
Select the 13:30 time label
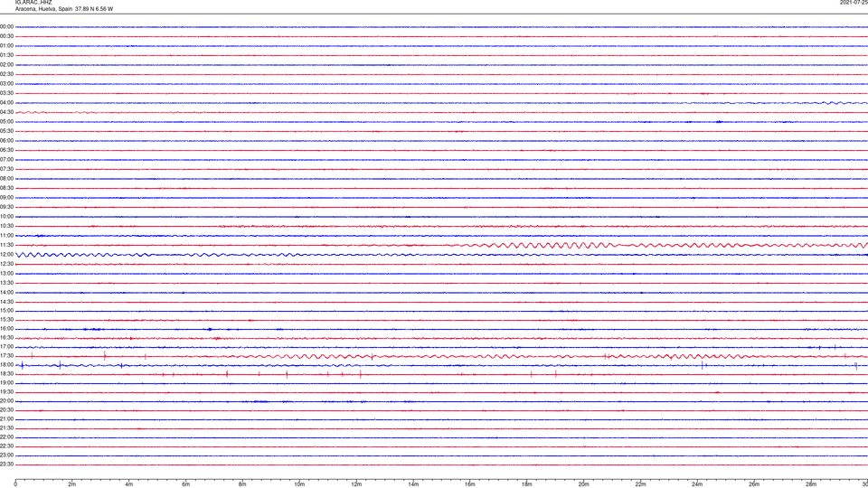(6, 283)
